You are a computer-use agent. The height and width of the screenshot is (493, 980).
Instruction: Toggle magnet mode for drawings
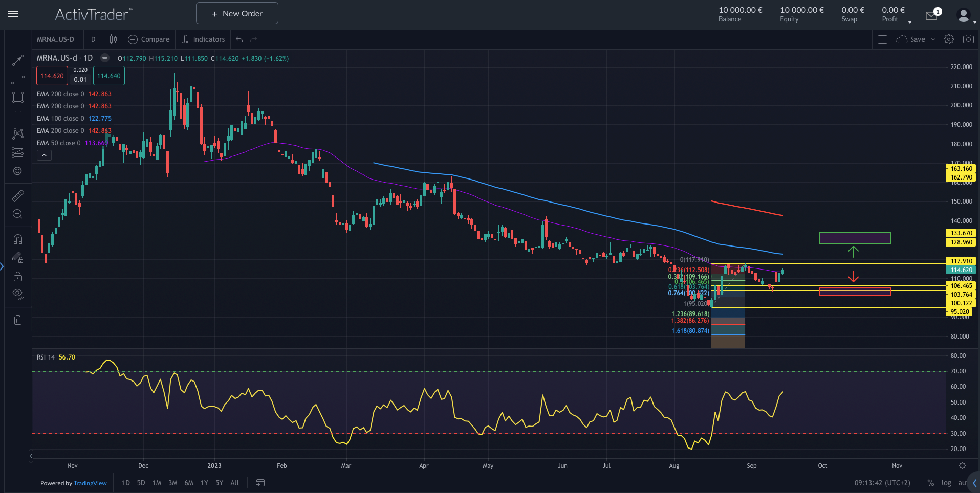18,239
